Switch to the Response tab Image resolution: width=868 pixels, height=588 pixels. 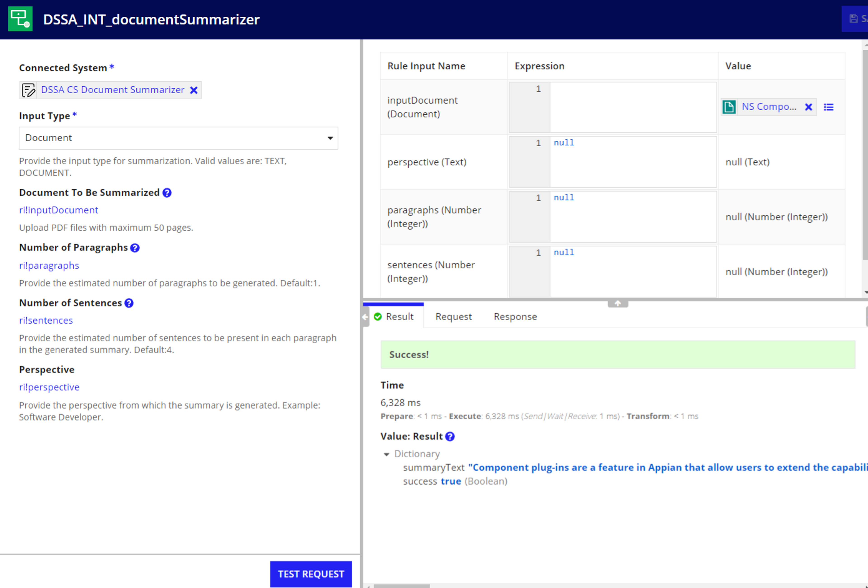pos(515,316)
